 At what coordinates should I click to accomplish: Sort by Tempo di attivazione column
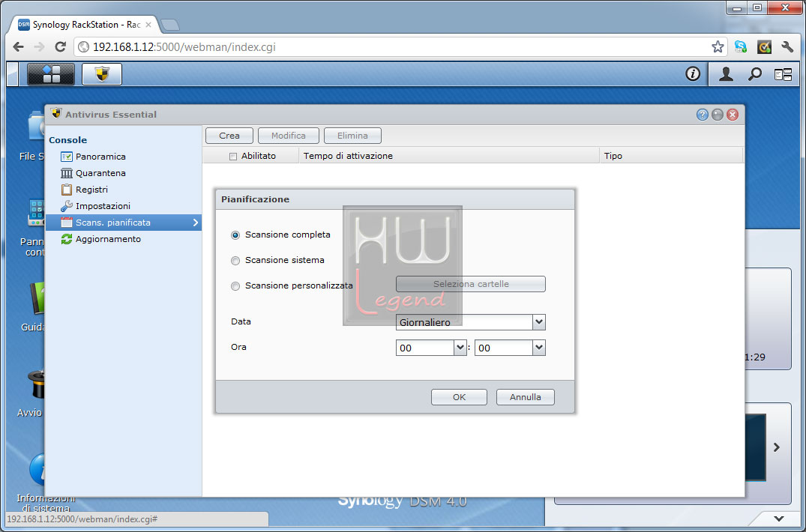449,156
